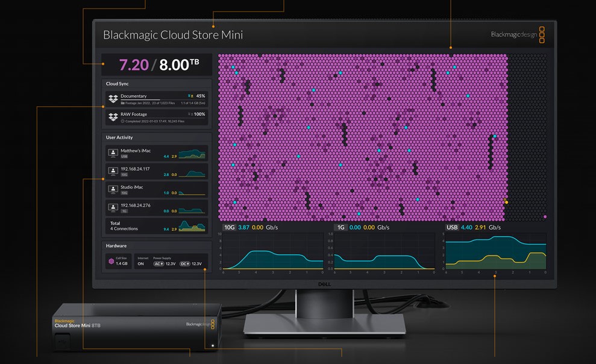This screenshot has width=596, height=364.
Task: Click the folder icon before Footage Jan 2022
Action: (x=123, y=103)
